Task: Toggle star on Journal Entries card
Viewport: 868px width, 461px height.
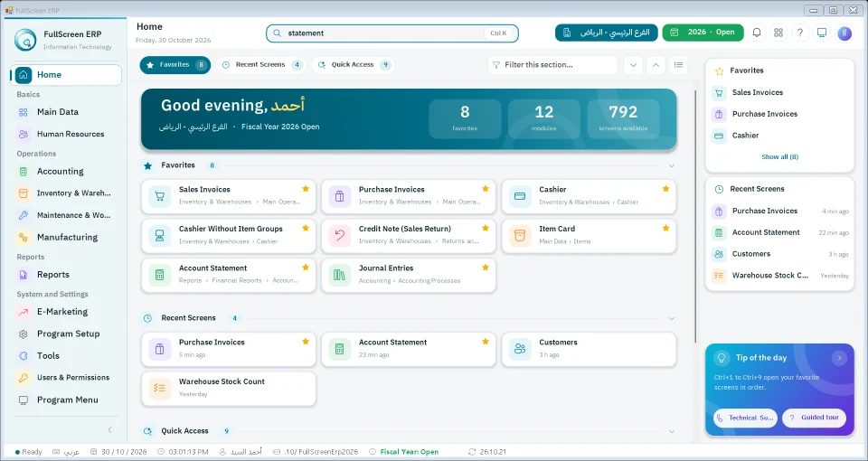Action: tap(486, 268)
